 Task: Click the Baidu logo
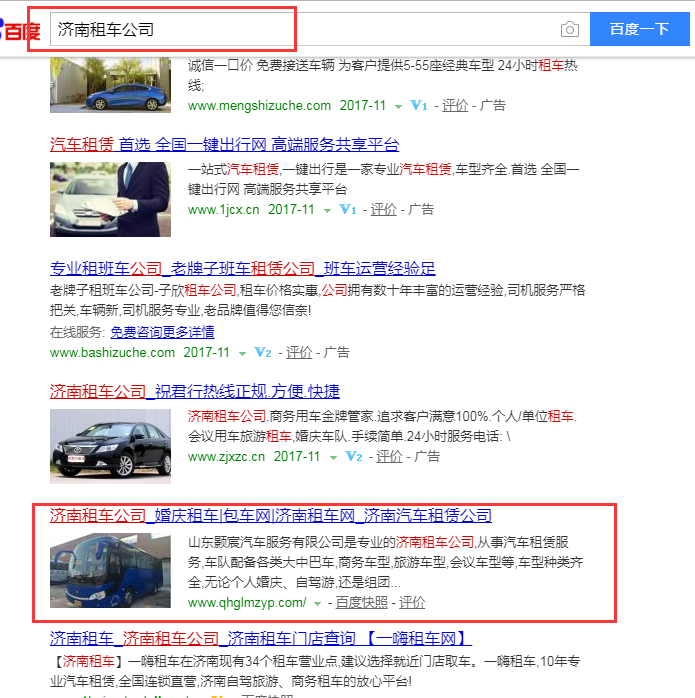20,28
